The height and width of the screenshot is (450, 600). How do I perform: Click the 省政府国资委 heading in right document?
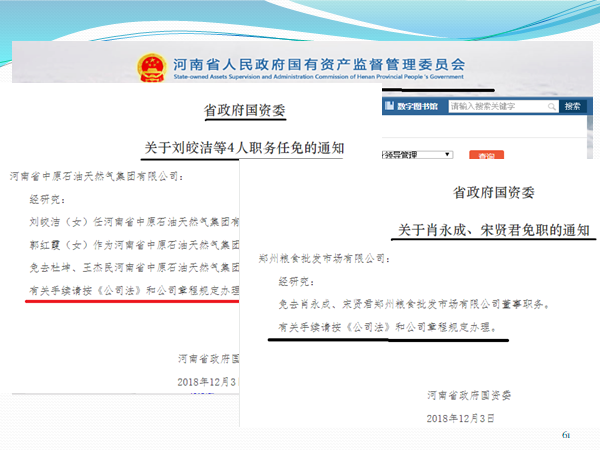coord(494,192)
